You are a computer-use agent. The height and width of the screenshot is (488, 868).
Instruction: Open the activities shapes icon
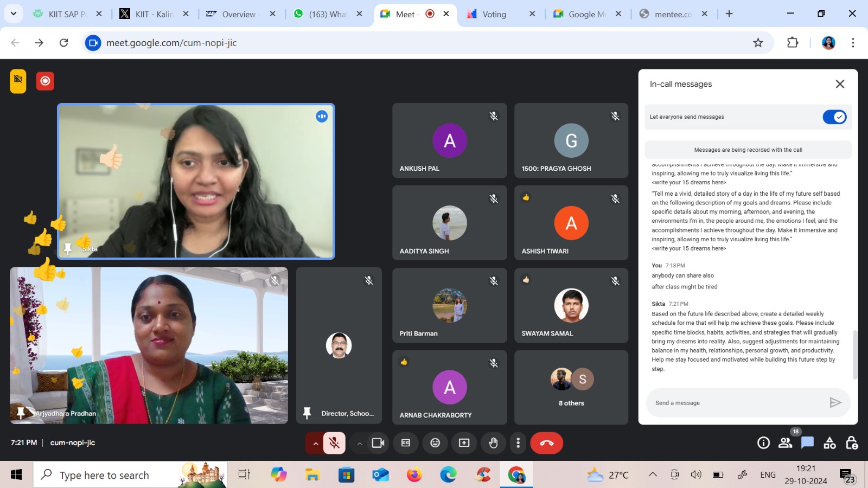click(829, 443)
